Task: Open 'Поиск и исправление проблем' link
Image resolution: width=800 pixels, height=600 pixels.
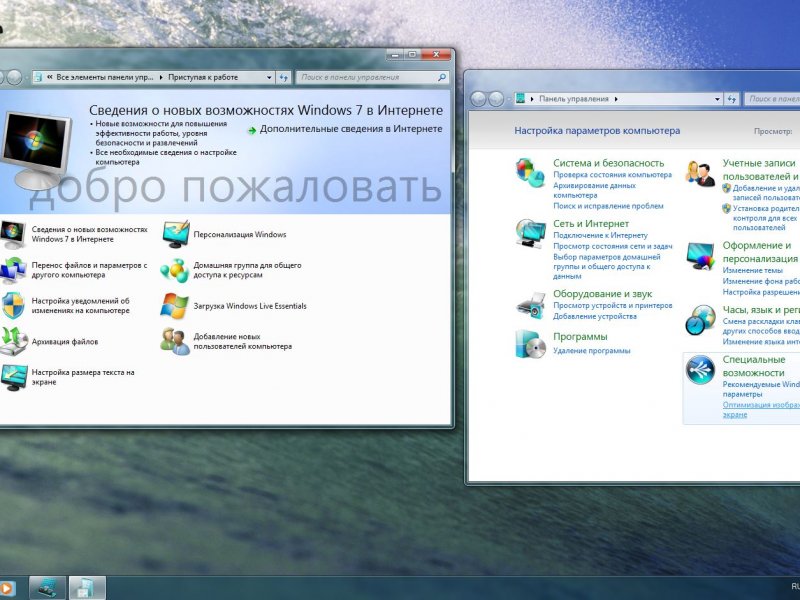Action: point(608,206)
